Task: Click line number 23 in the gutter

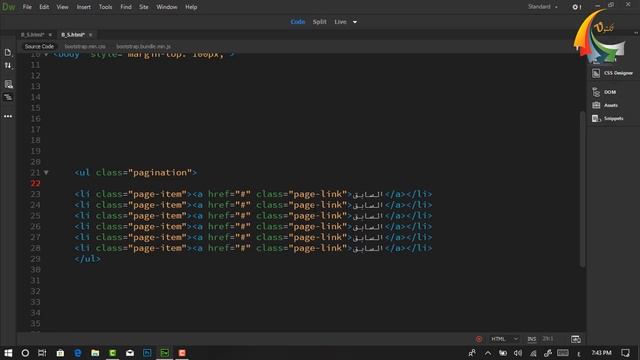Action: [x=36, y=194]
